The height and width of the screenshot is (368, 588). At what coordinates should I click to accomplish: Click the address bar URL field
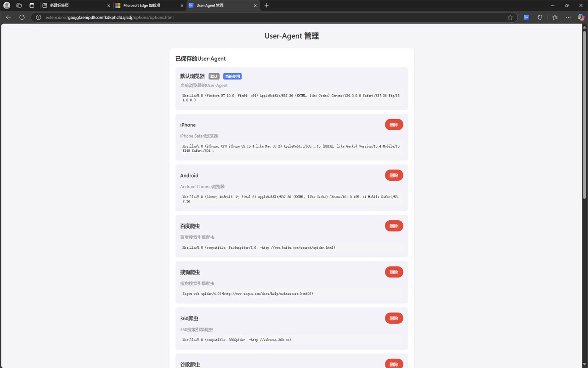pyautogui.click(x=273, y=17)
